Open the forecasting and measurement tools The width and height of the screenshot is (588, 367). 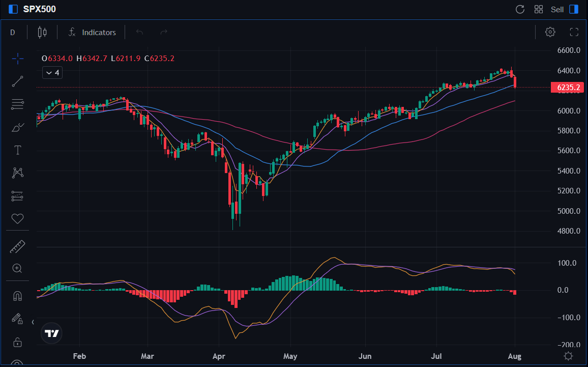(x=17, y=196)
